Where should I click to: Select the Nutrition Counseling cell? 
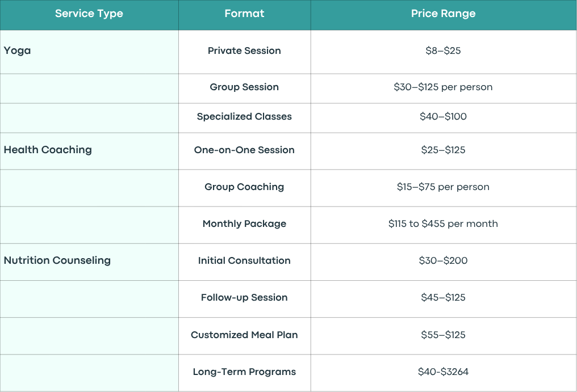coord(89,262)
